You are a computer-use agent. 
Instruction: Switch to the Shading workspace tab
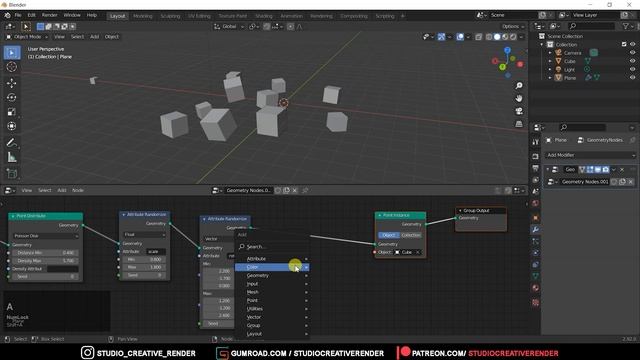tap(264, 16)
